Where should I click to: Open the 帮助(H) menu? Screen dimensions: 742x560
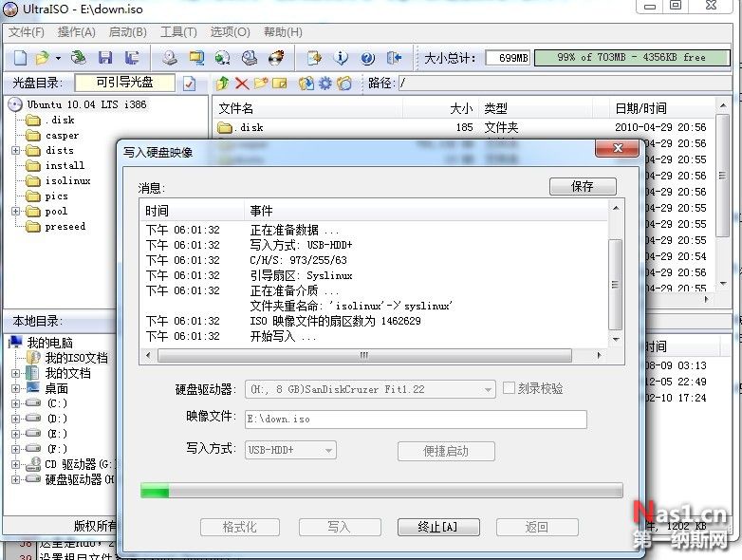tap(283, 32)
